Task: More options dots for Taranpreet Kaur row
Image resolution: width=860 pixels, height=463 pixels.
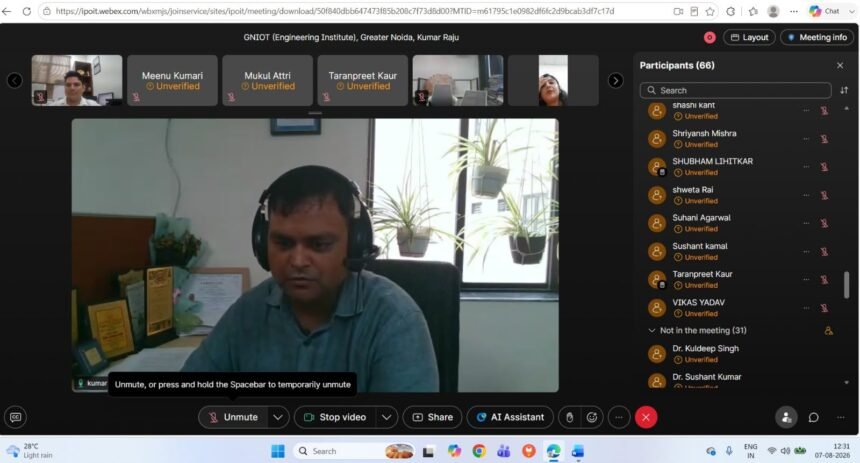Action: click(x=806, y=280)
